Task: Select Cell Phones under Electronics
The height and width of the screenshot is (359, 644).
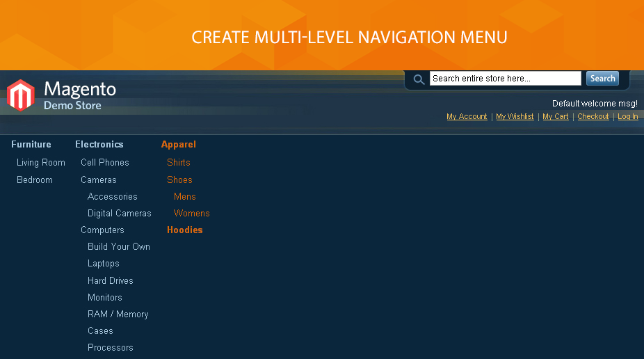Action: click(x=105, y=163)
